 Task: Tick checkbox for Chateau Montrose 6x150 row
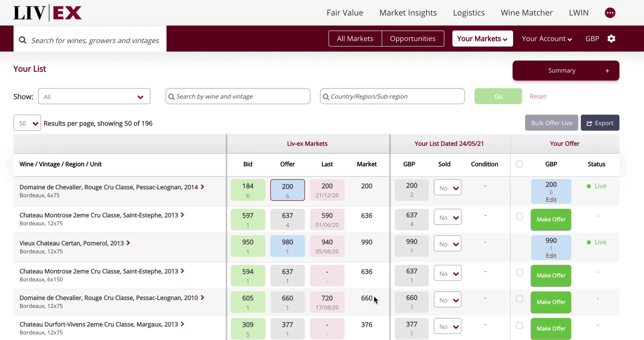click(x=519, y=272)
